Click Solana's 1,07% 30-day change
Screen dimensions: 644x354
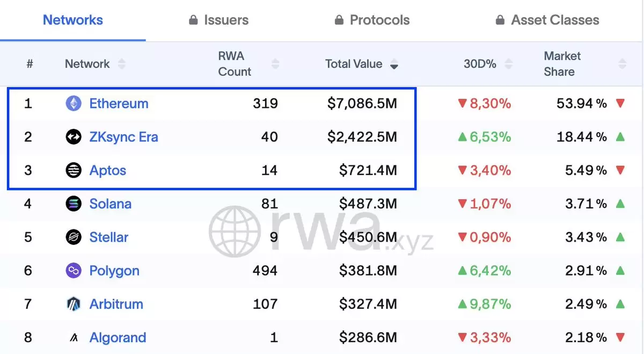(484, 204)
